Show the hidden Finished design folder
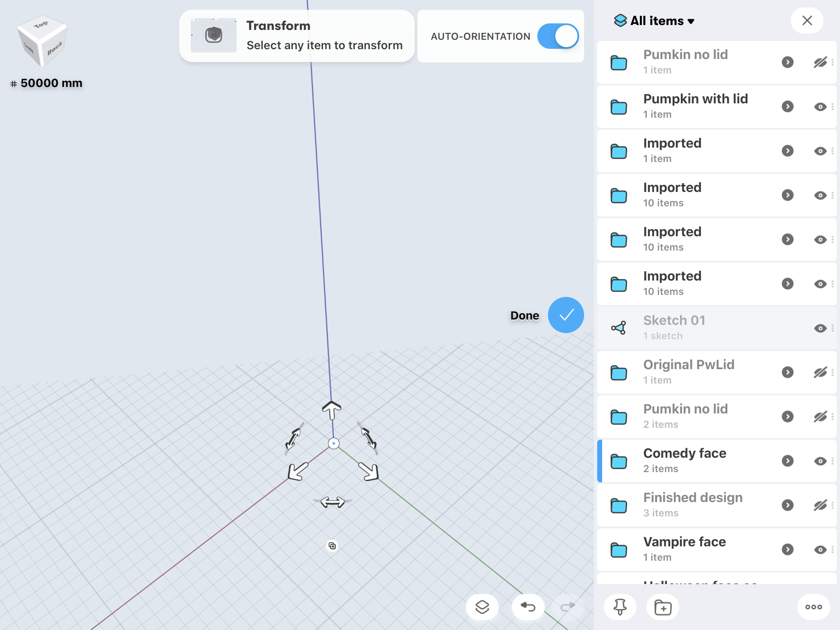Viewport: 840px width, 630px height. [x=820, y=505]
